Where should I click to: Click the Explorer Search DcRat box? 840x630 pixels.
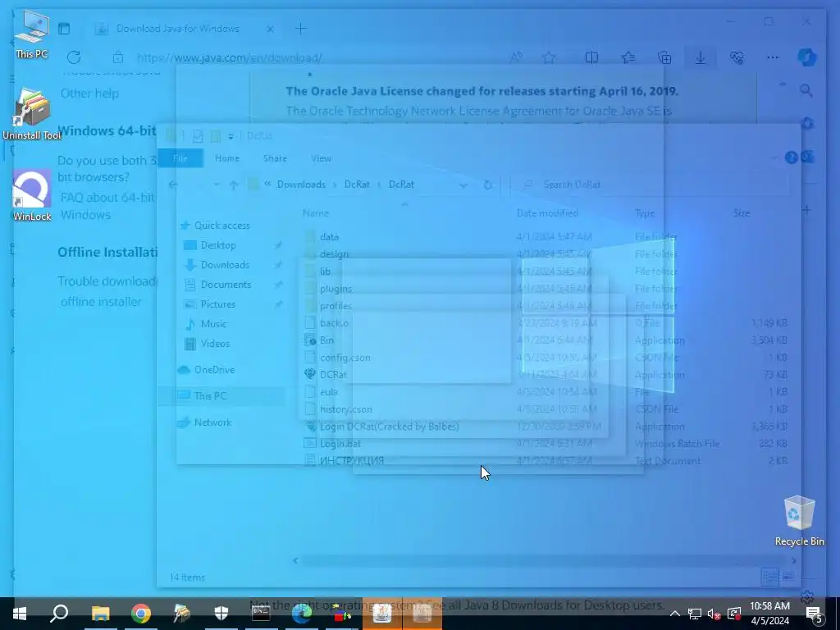pos(650,185)
